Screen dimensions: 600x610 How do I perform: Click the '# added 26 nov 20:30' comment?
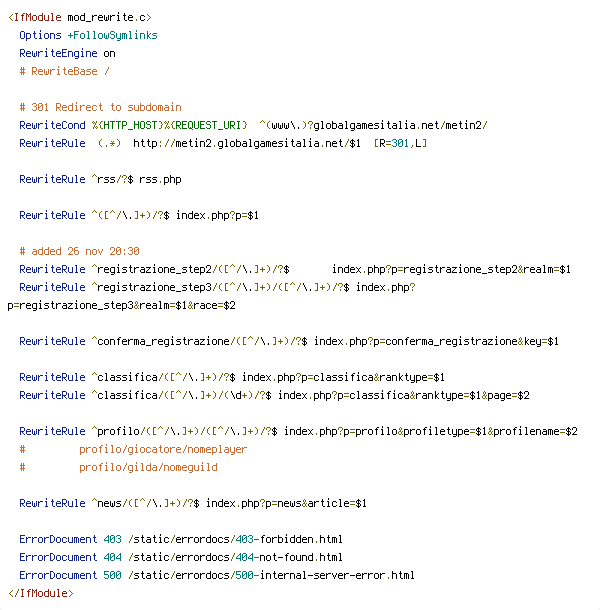79,251
